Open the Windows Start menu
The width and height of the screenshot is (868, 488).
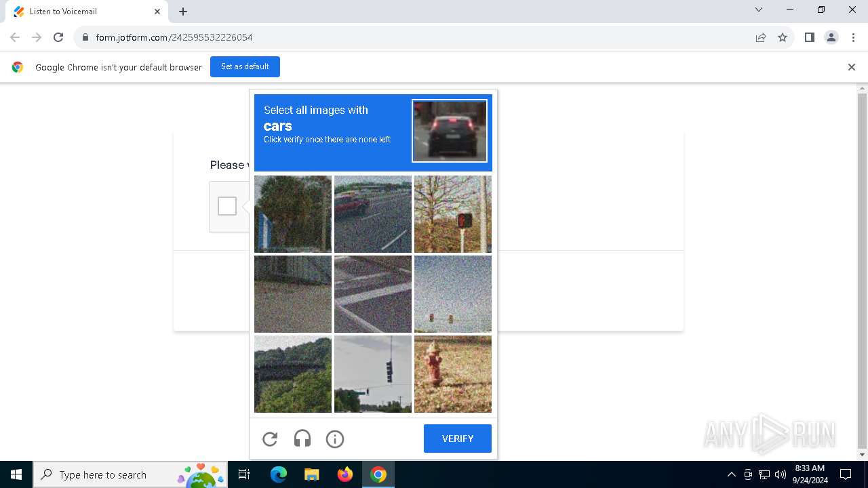coord(16,474)
